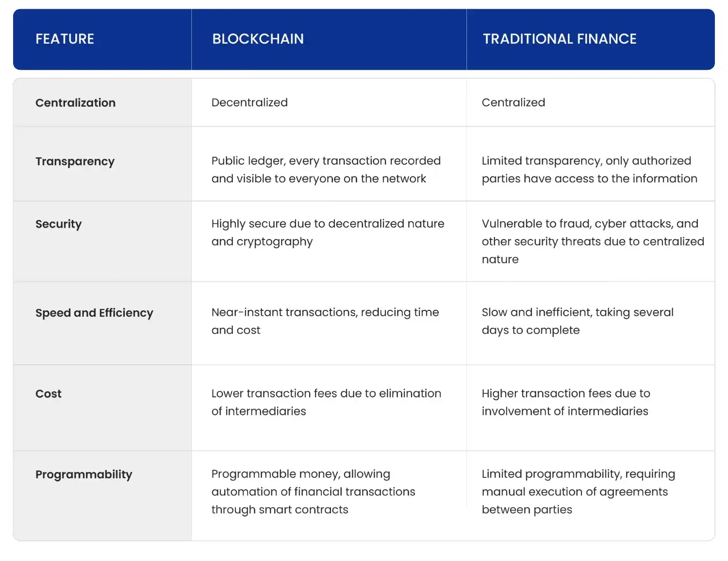Click the Lower transaction fees text
Screen dimensions: 728x561
(x=326, y=402)
